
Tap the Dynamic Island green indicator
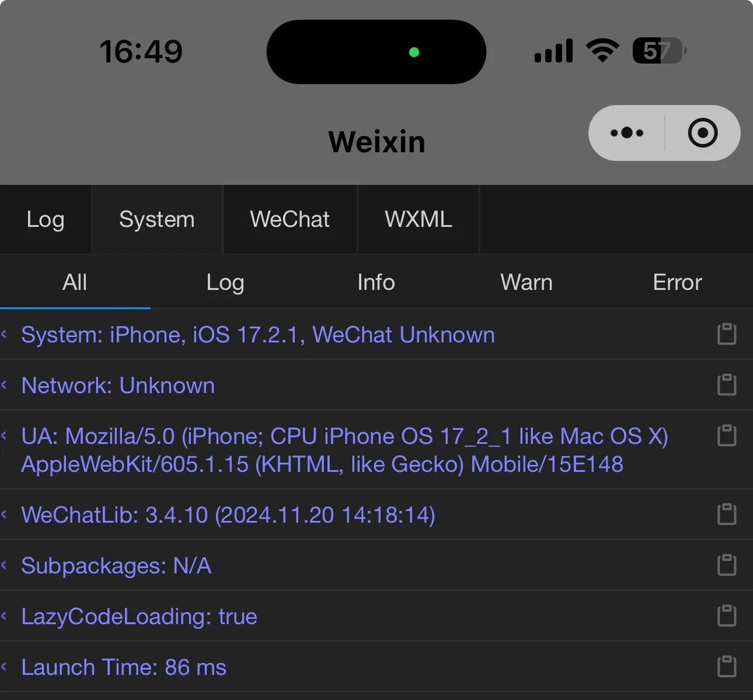coord(414,52)
